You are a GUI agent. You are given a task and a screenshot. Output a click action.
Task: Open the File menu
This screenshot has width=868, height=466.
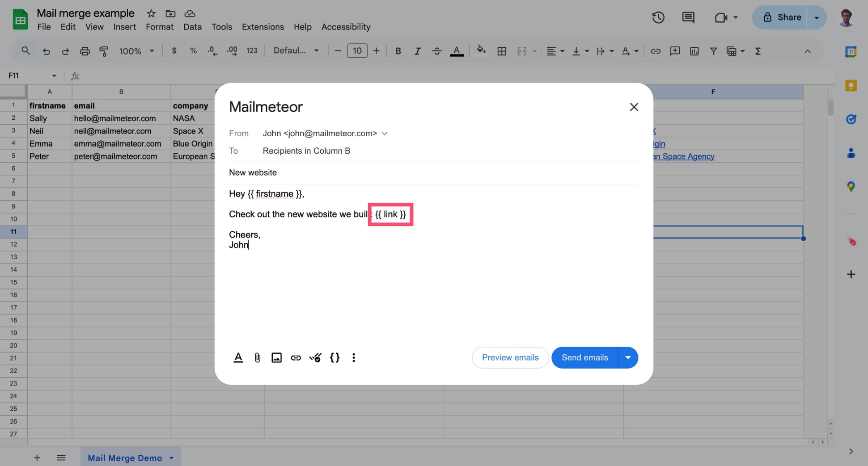pos(44,27)
